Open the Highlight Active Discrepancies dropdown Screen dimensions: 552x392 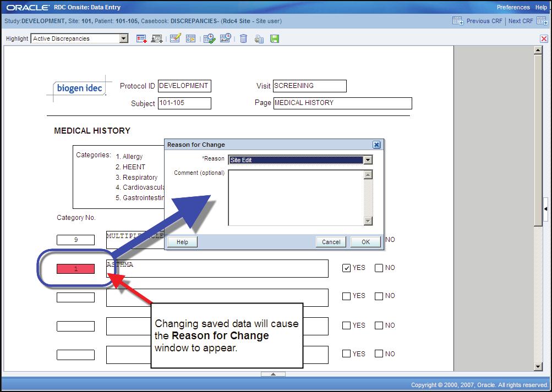pyautogui.click(x=124, y=38)
